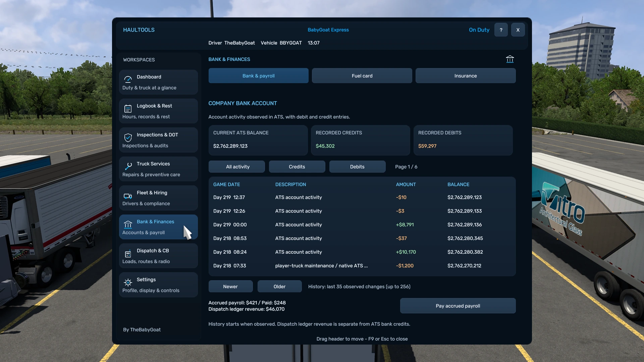644x362 pixels.
Task: Go to Newer history page
Action: coord(230,287)
